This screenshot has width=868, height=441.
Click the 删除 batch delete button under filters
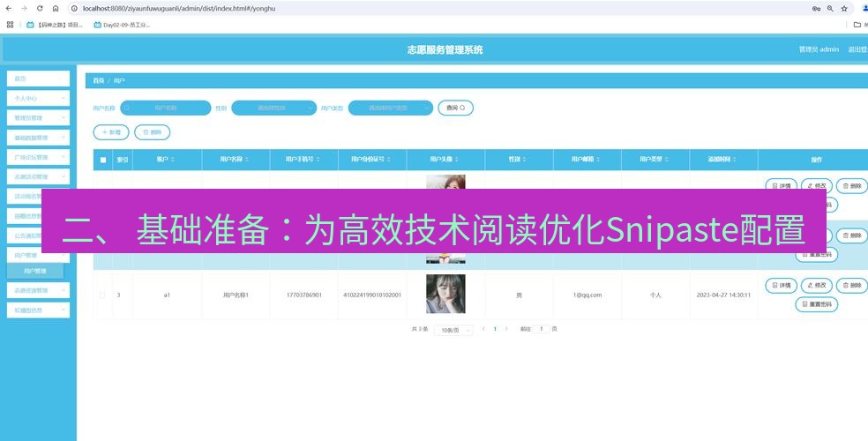tap(153, 132)
